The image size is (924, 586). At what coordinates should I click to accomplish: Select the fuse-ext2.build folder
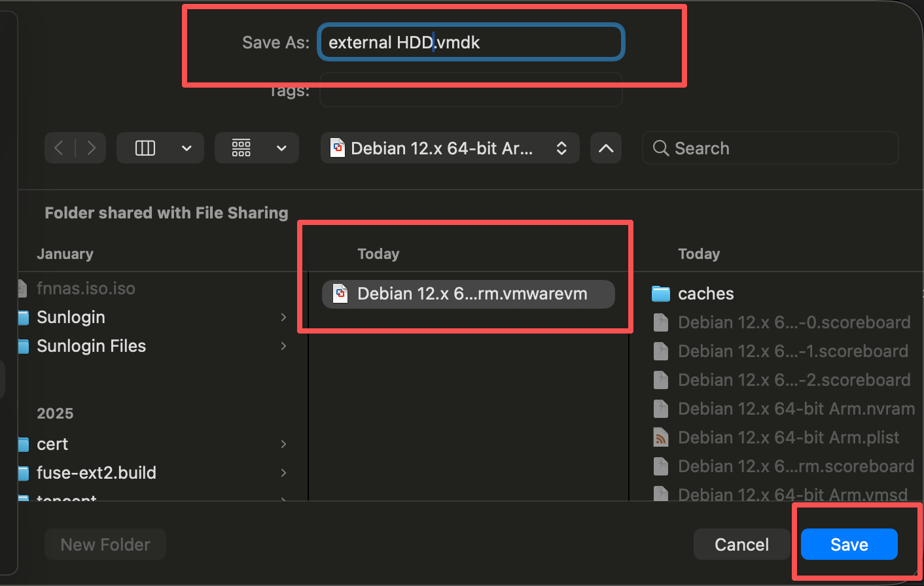[96, 473]
